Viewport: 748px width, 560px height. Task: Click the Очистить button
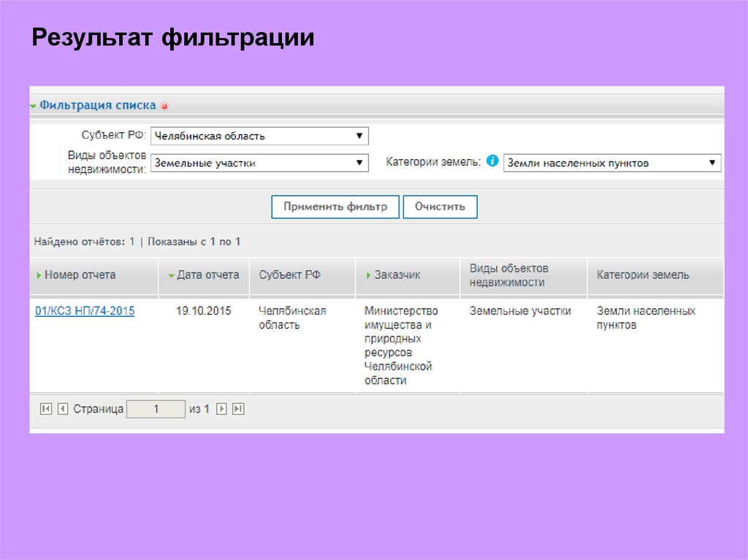click(440, 207)
